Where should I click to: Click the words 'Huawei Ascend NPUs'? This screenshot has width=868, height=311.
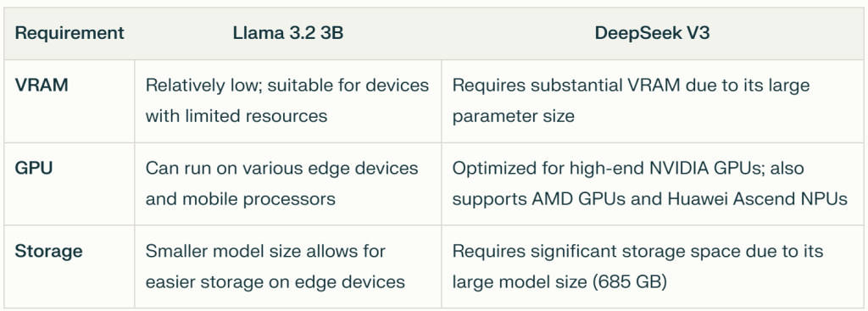click(757, 198)
